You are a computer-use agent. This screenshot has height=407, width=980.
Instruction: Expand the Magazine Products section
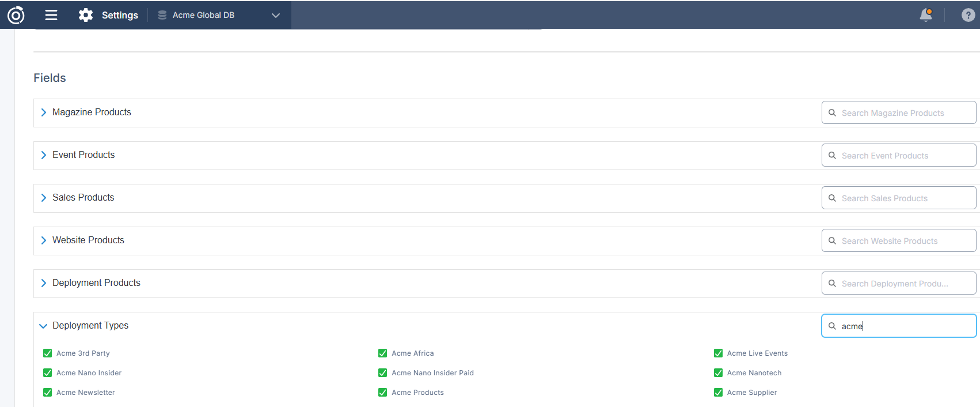44,112
